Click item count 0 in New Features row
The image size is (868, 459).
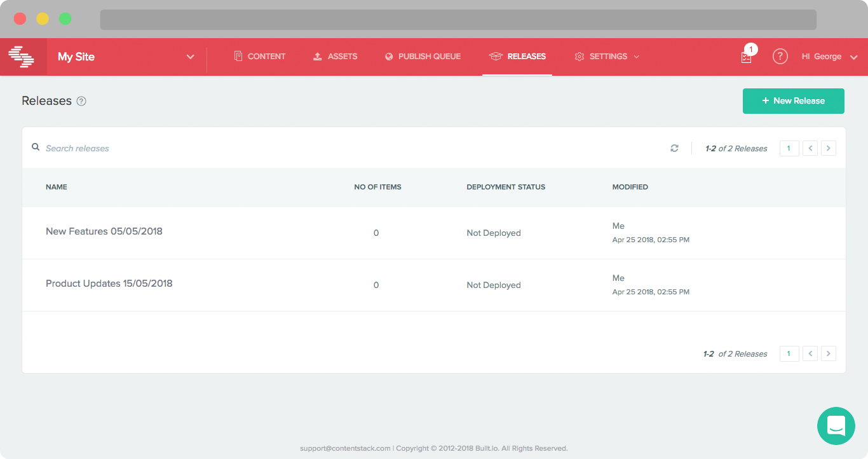pyautogui.click(x=376, y=233)
